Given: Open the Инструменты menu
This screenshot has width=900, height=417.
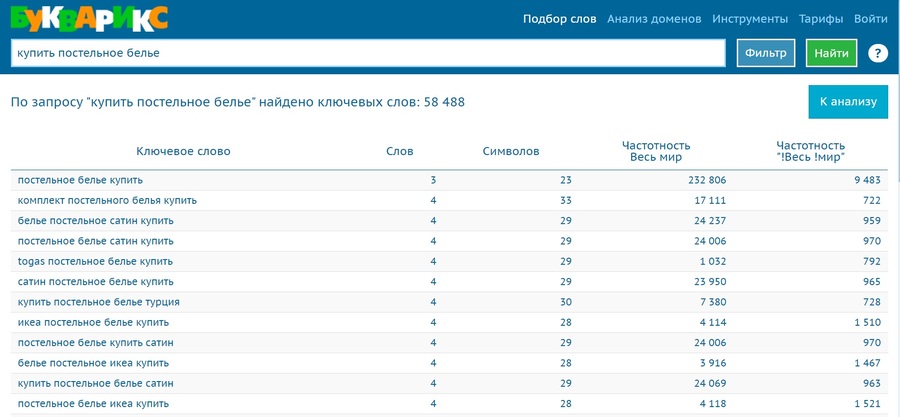Looking at the screenshot, I should pos(750,19).
